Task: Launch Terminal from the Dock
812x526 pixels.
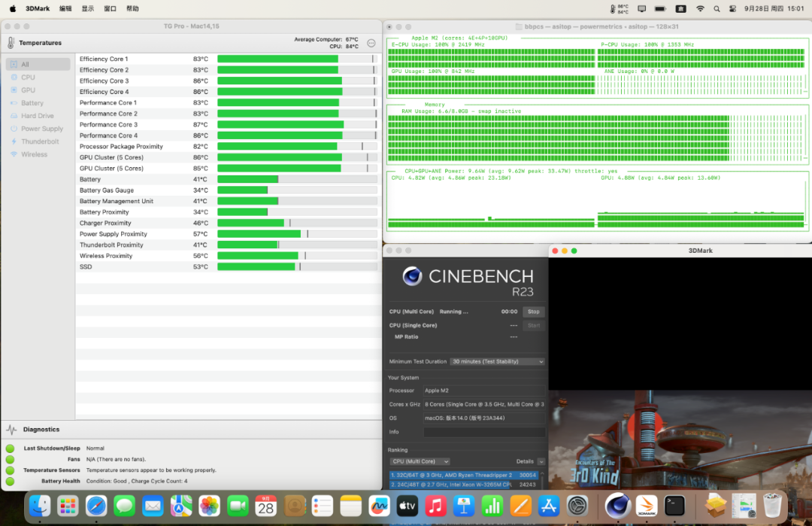Action: (674, 506)
